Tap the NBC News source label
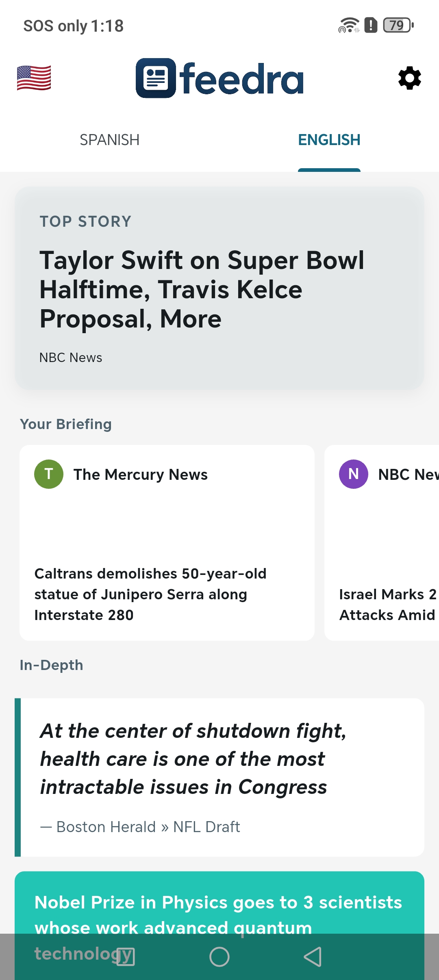439x980 pixels. 71,358
